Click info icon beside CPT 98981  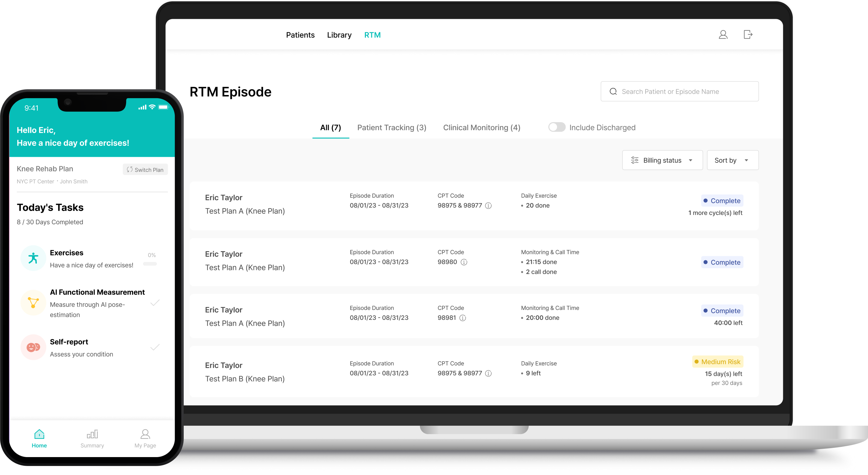coord(462,318)
